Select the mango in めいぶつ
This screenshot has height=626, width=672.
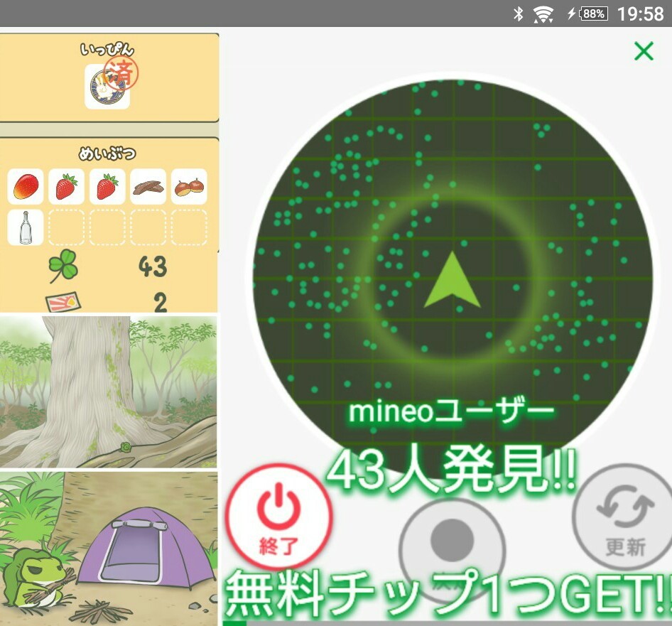point(26,187)
